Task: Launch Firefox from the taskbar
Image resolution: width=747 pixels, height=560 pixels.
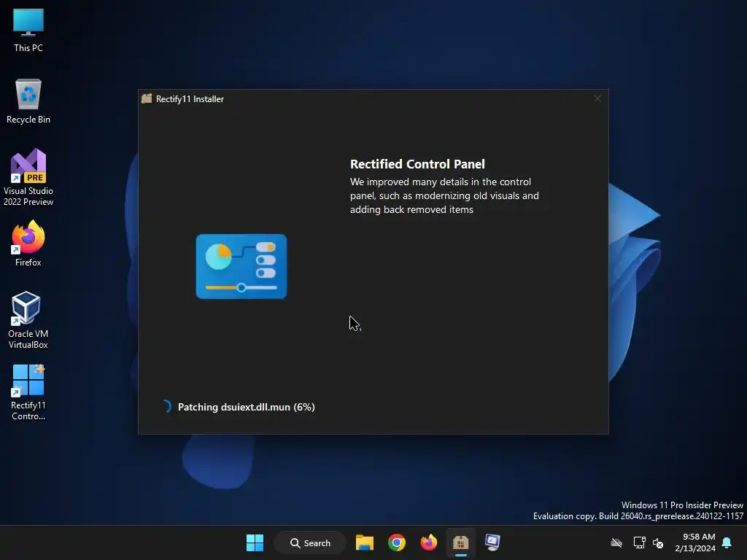Action: (x=429, y=542)
